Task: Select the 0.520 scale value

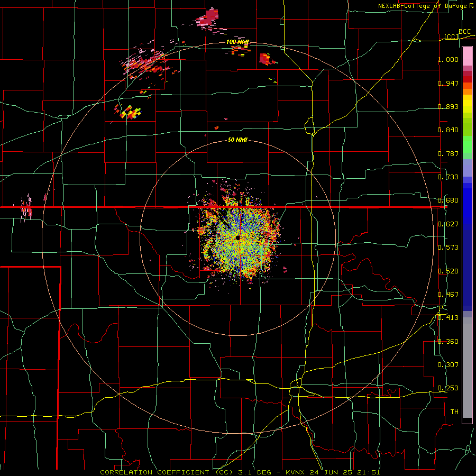Action: point(448,271)
